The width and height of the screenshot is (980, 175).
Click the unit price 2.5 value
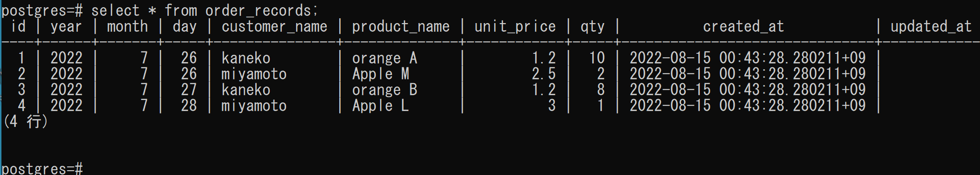[x=544, y=74]
